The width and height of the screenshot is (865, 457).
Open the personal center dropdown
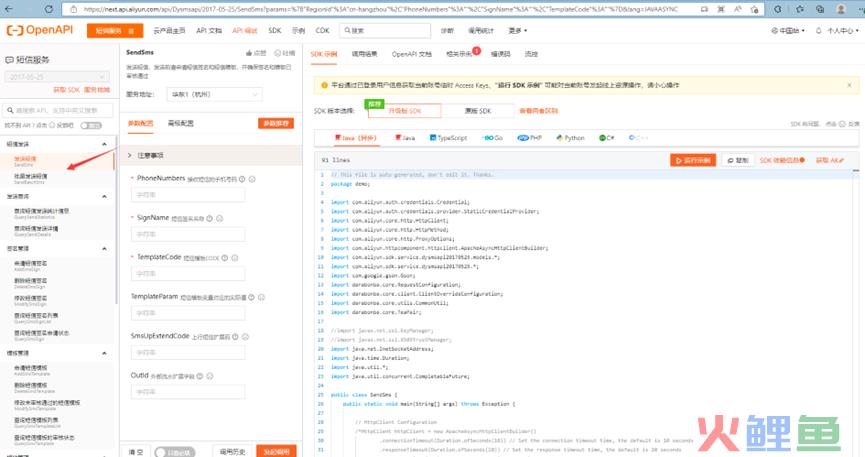coord(842,31)
